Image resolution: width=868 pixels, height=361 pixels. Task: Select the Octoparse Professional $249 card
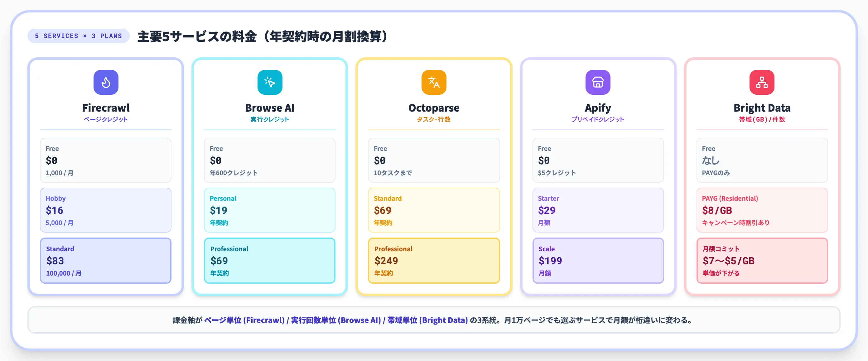(x=434, y=261)
